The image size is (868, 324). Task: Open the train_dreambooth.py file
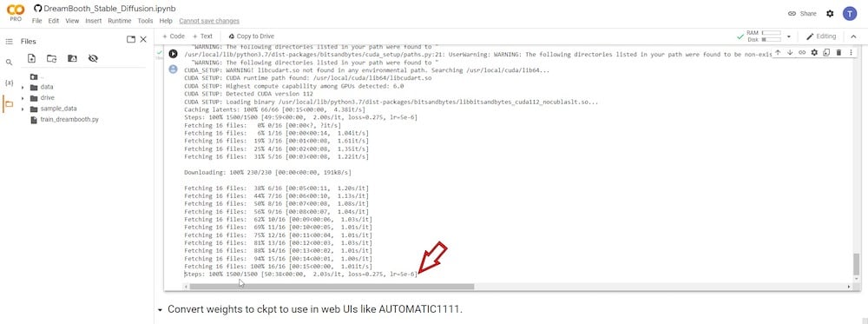(69, 120)
